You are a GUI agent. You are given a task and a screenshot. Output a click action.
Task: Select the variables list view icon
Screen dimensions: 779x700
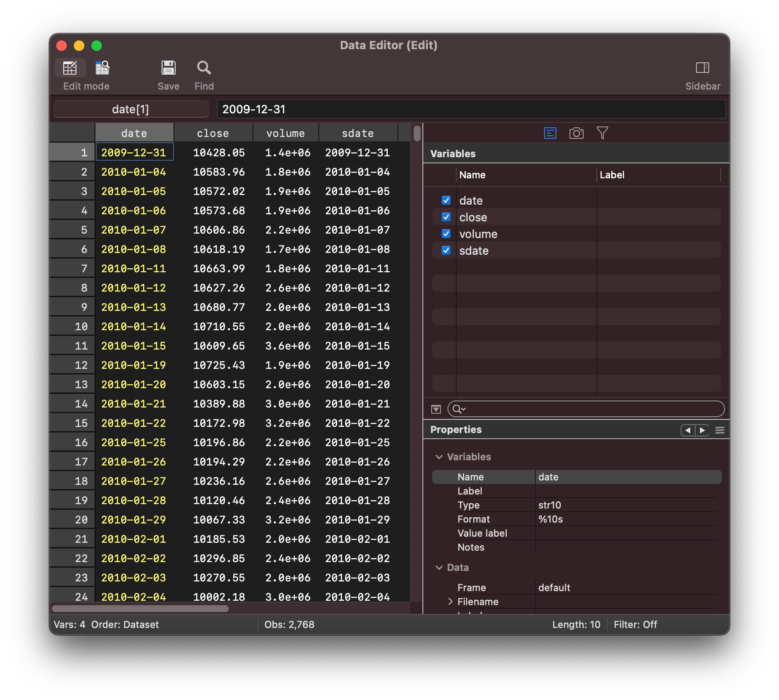549,133
